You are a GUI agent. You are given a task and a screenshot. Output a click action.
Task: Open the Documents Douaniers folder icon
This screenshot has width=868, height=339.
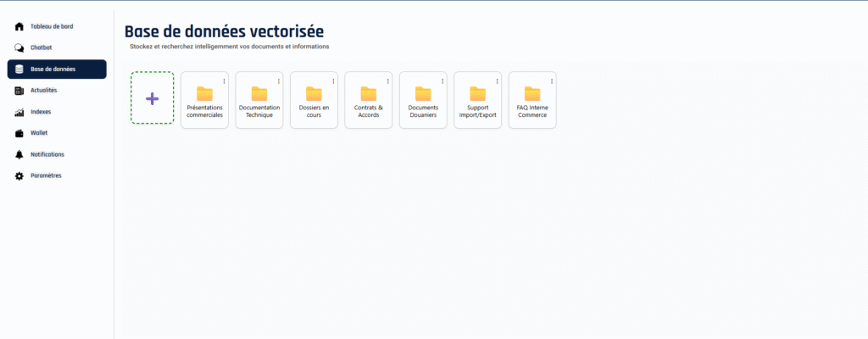[424, 93]
